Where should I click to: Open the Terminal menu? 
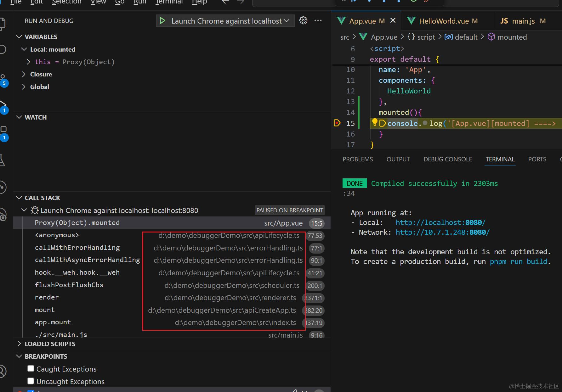point(169,2)
